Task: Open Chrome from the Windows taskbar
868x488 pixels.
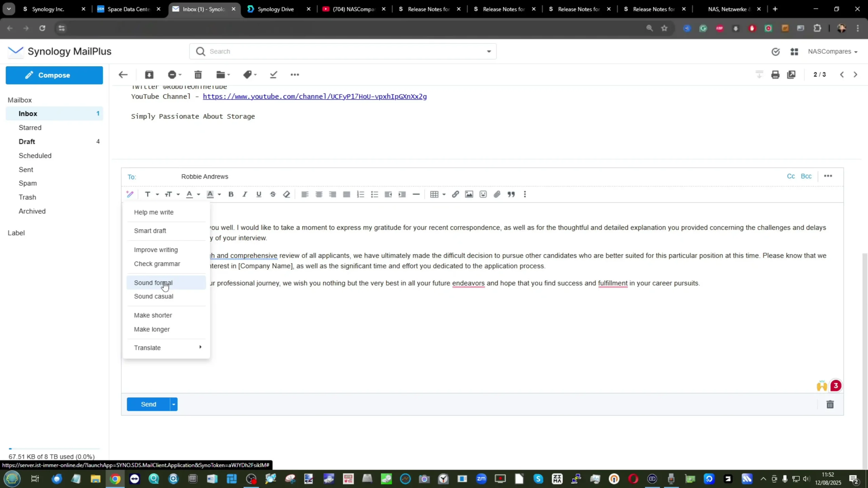Action: point(115,479)
